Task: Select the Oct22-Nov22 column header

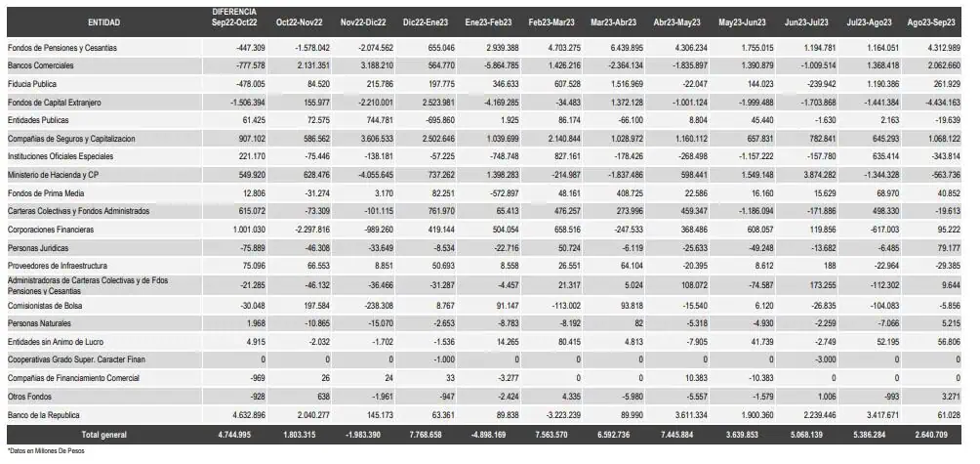Action: [x=300, y=21]
